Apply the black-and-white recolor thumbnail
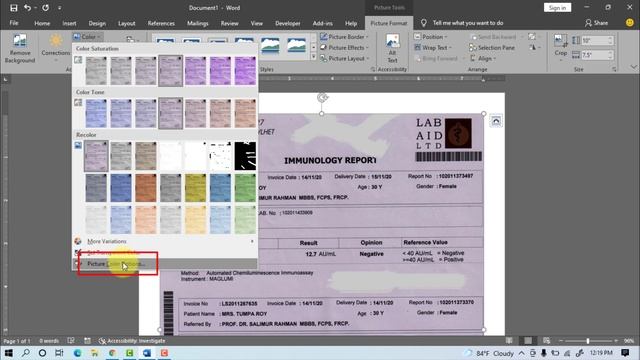The image size is (640, 360). coord(245,156)
